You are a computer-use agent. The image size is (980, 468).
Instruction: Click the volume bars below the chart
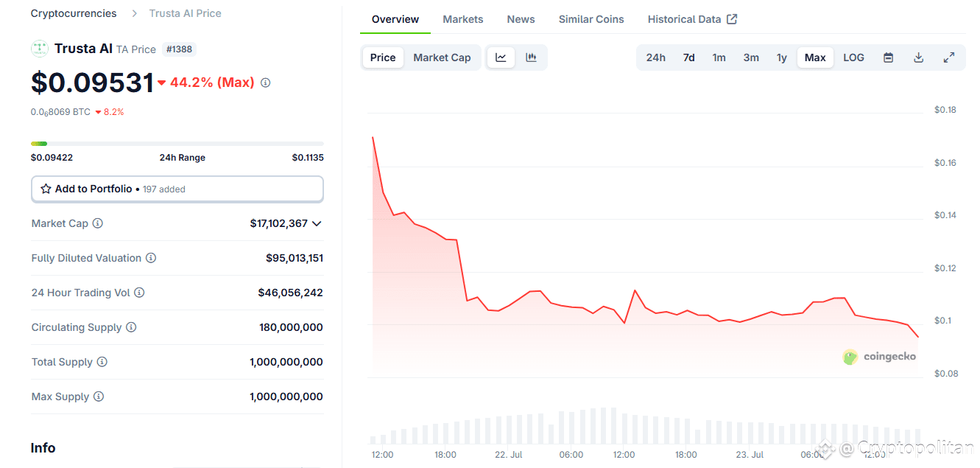point(645,427)
